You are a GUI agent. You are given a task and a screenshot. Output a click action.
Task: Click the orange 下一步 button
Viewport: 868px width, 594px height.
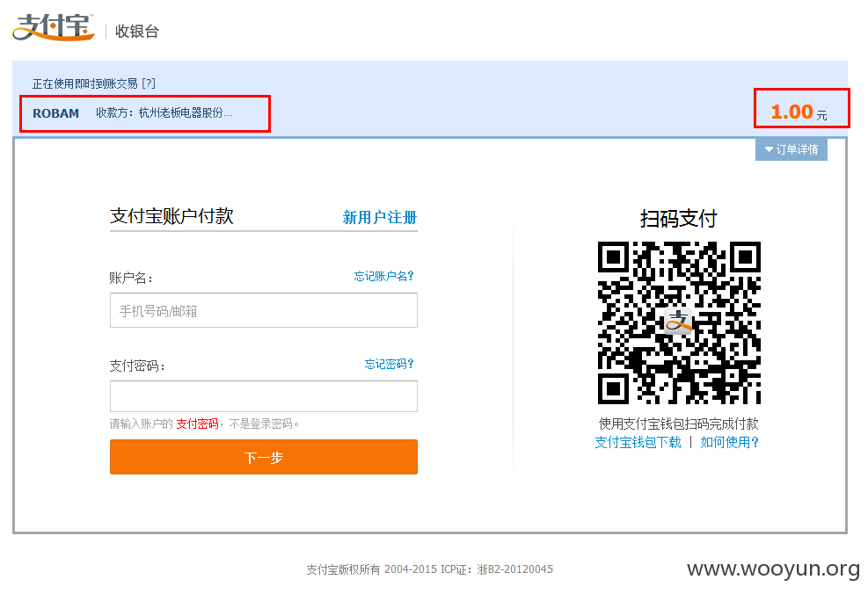[x=264, y=457]
